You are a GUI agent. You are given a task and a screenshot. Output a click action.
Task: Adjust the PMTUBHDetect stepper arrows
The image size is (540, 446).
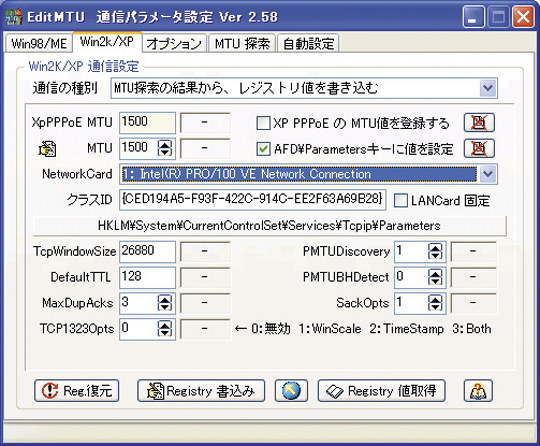click(x=435, y=277)
